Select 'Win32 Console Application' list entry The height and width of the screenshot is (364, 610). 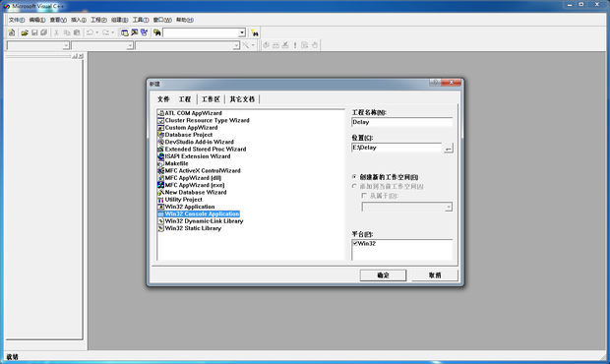(199, 213)
